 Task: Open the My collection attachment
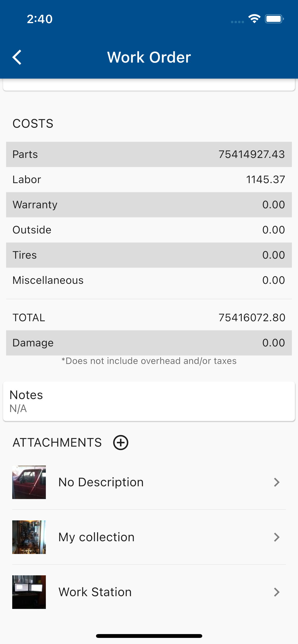click(x=97, y=537)
